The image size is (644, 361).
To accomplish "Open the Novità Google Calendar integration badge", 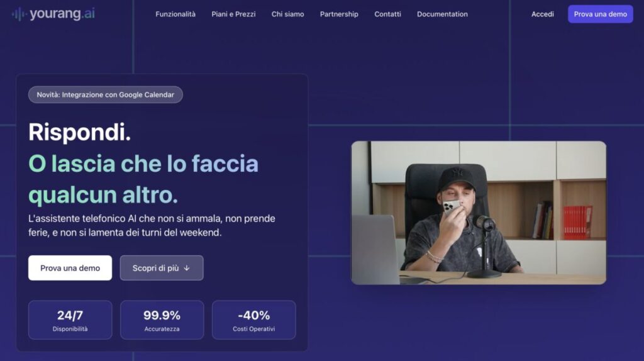I will [106, 94].
